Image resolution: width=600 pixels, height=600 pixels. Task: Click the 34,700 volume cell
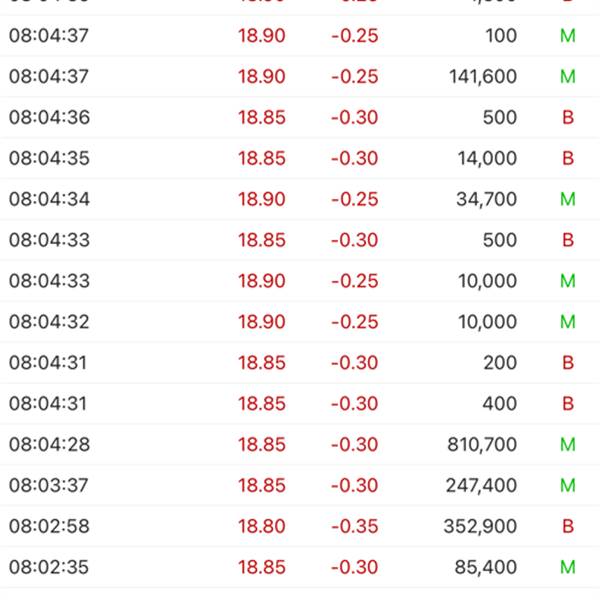tap(486, 199)
